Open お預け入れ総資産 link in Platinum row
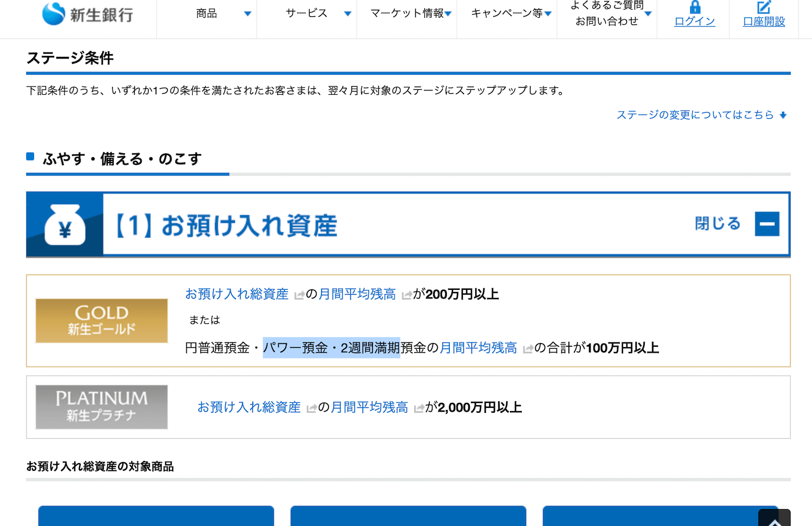Screen dimensions: 812x526 (249, 407)
